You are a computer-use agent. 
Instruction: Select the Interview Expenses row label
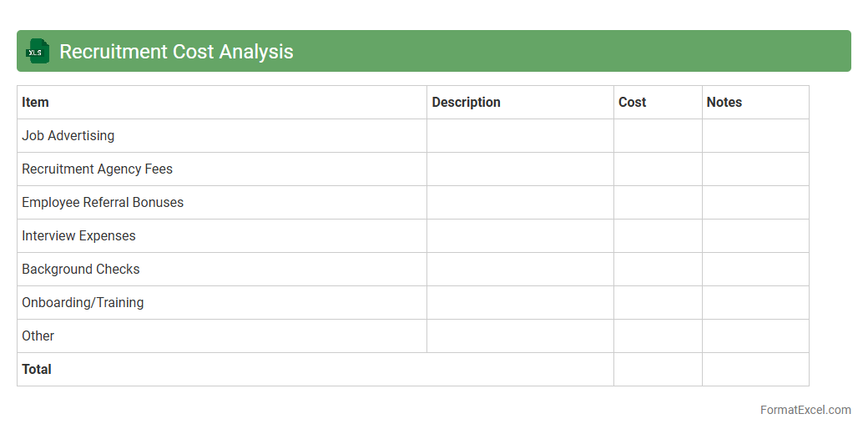(x=78, y=235)
